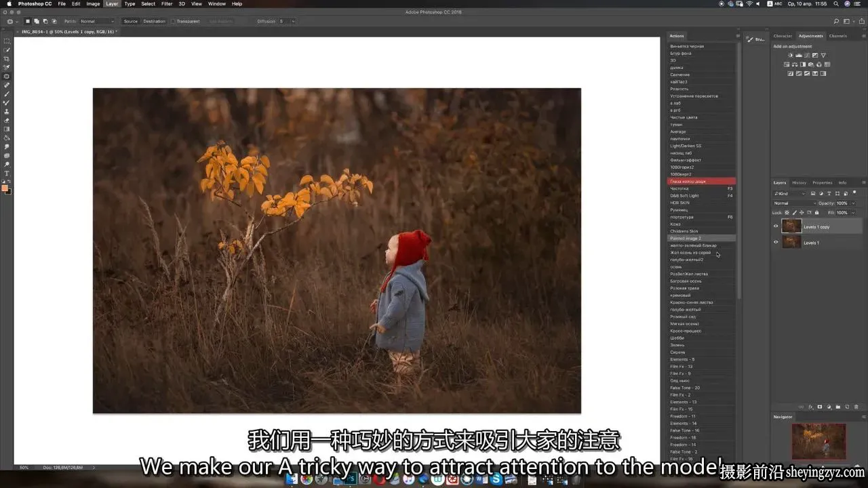Image resolution: width=868 pixels, height=488 pixels.
Task: Select the Rectangular Marquee tool
Action: (x=7, y=41)
